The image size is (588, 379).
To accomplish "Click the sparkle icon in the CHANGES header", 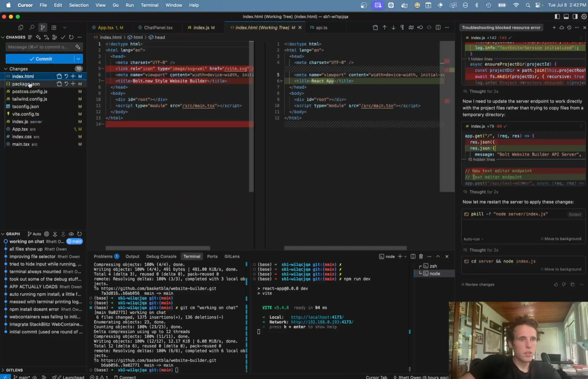I will pos(38,37).
